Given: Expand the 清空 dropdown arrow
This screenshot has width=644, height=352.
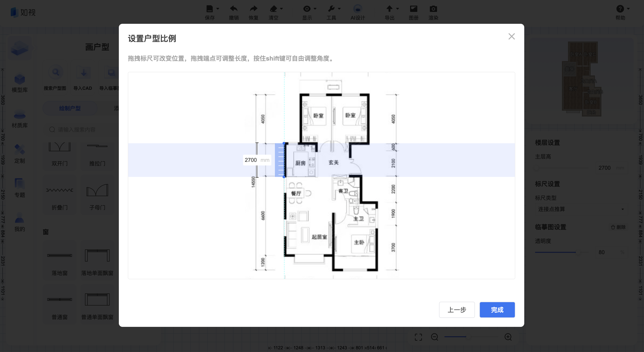Looking at the screenshot, I should [x=281, y=9].
